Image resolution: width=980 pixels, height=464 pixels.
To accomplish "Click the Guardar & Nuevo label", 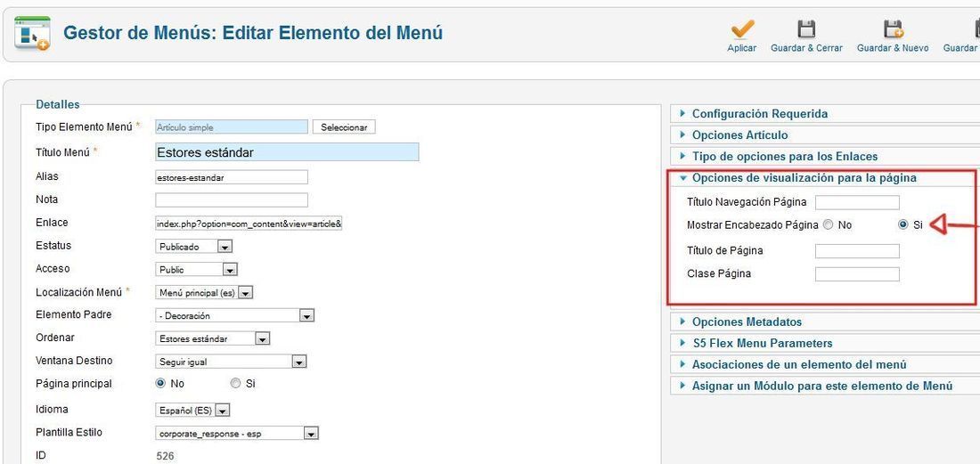I will (893, 48).
